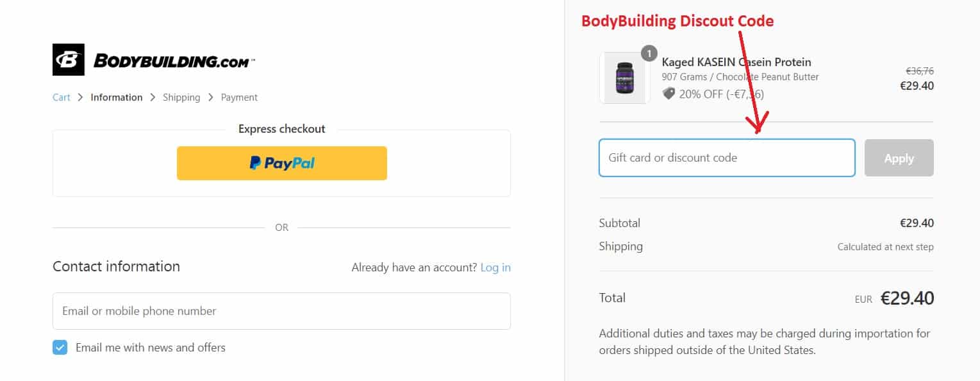This screenshot has height=381, width=980.
Task: Open the Cart breadcrumb step
Action: click(61, 97)
